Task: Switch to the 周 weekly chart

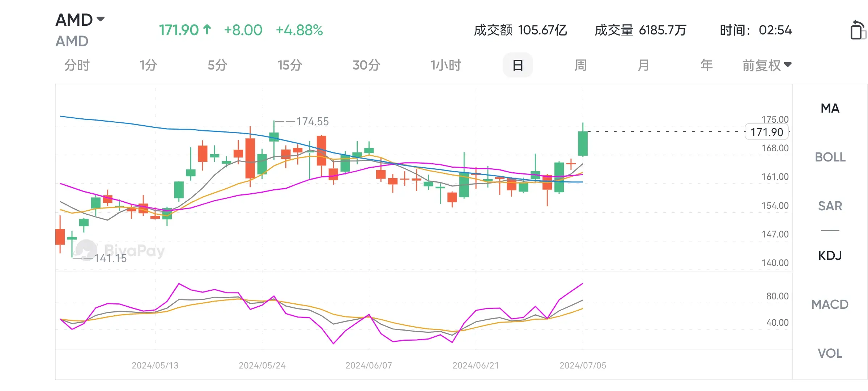Action: (580, 65)
